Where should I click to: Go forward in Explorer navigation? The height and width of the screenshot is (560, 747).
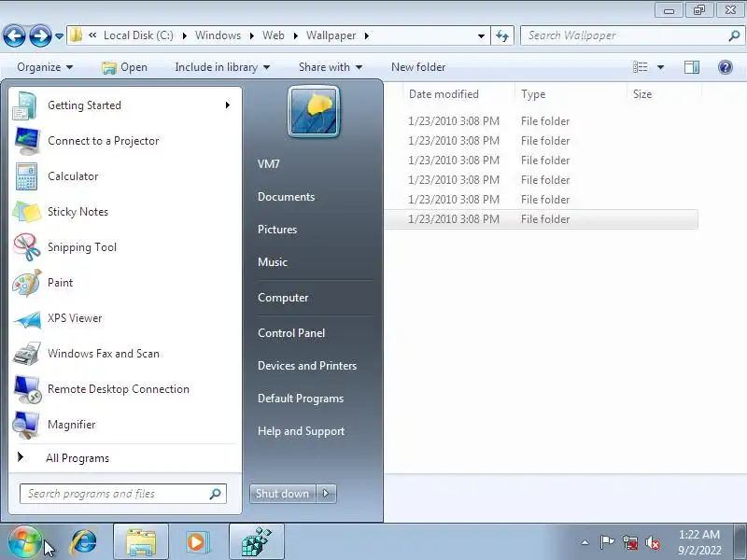click(x=40, y=35)
